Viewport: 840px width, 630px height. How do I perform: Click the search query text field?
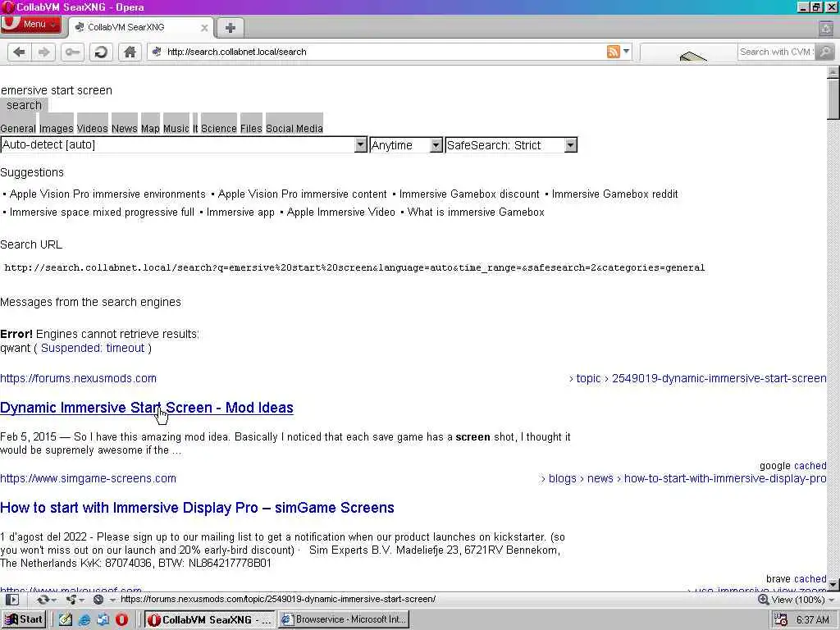[57, 90]
